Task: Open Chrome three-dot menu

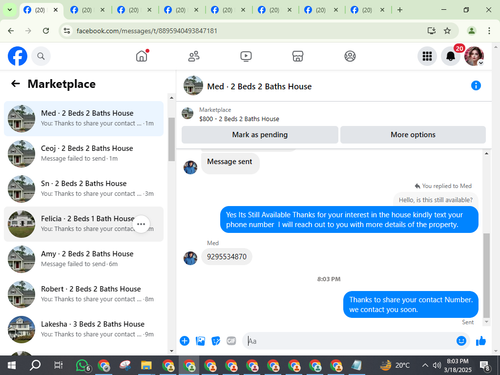Action: point(489,31)
